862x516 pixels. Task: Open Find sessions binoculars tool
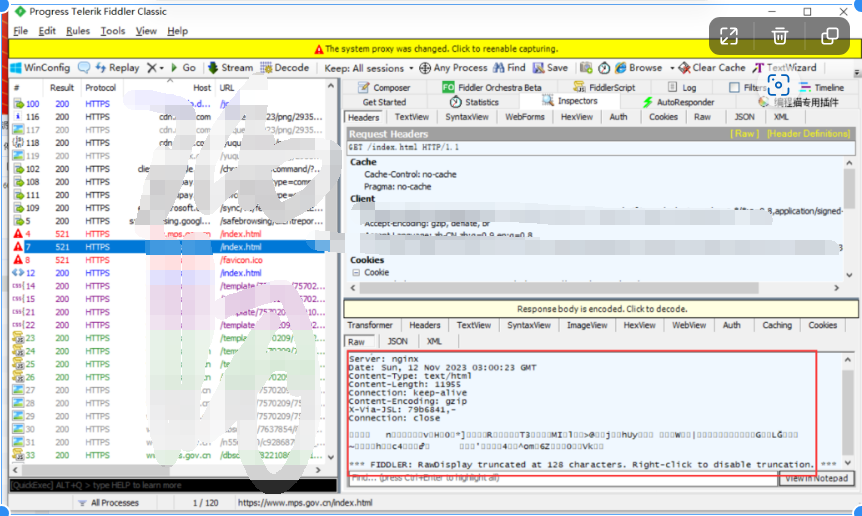[x=509, y=68]
